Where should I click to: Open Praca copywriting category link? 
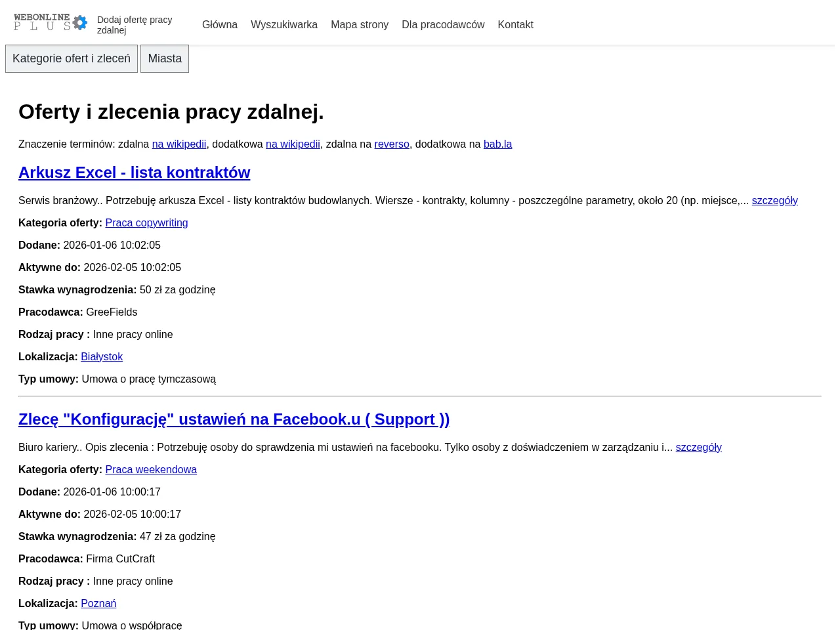pos(146,222)
